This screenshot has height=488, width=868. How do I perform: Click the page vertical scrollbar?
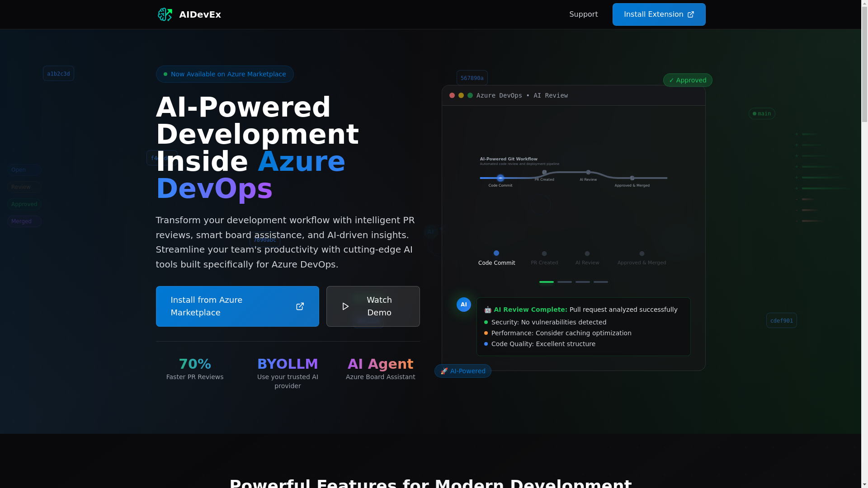coord(864,244)
